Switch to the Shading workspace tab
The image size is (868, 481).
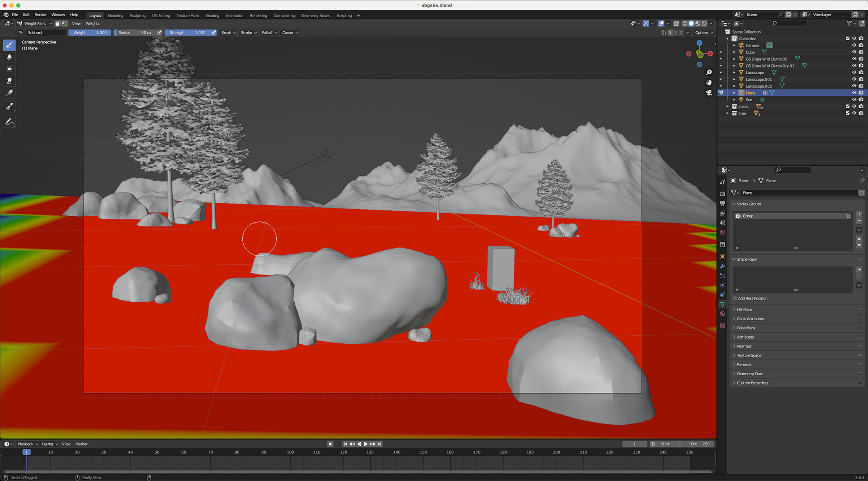pyautogui.click(x=212, y=15)
